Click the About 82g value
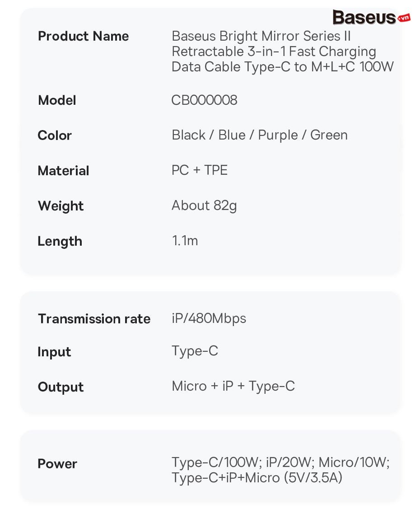Screen dimensions: 420x518 (x=204, y=206)
